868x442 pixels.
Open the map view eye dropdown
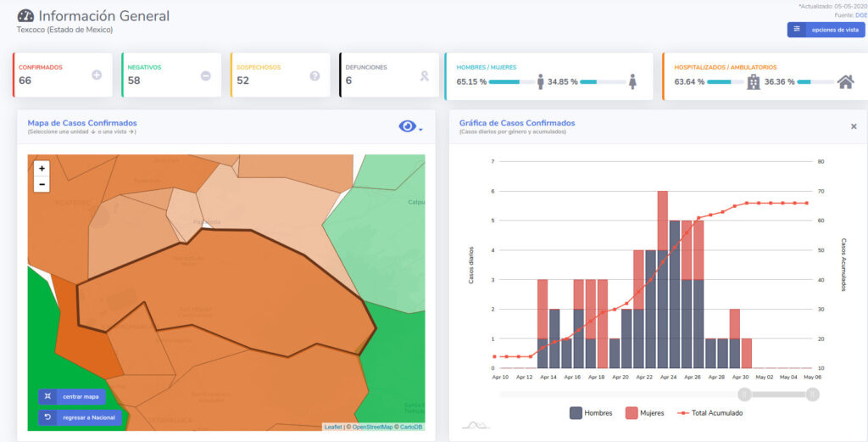(x=410, y=126)
